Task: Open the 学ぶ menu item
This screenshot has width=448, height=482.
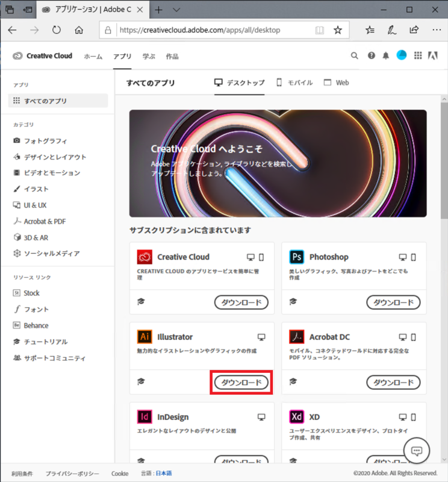Action: click(x=149, y=56)
